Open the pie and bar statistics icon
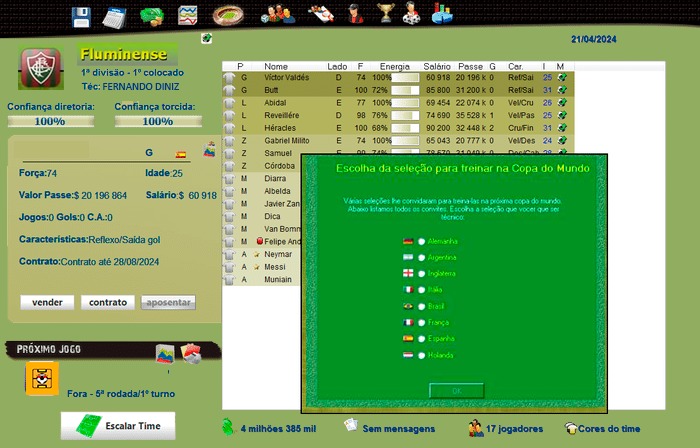The image size is (700, 448). [x=442, y=13]
